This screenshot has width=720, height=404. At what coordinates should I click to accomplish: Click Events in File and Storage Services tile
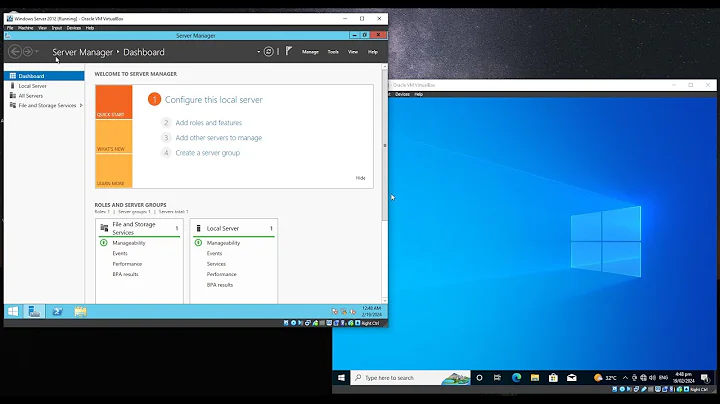click(120, 253)
